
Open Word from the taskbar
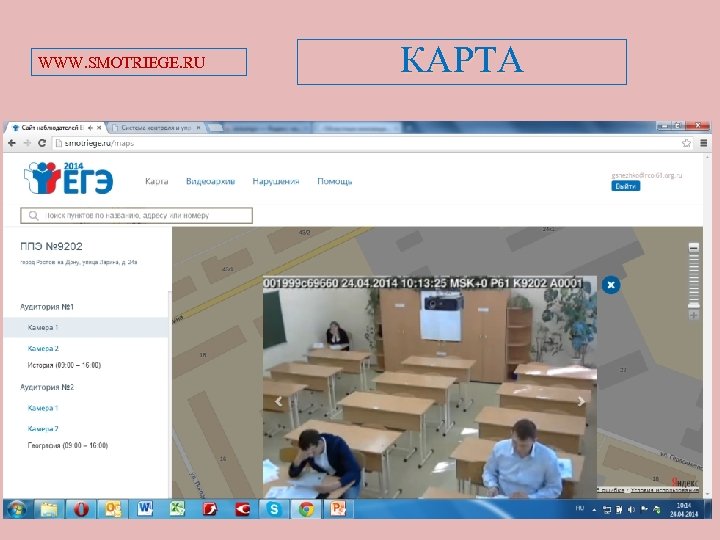[145, 509]
